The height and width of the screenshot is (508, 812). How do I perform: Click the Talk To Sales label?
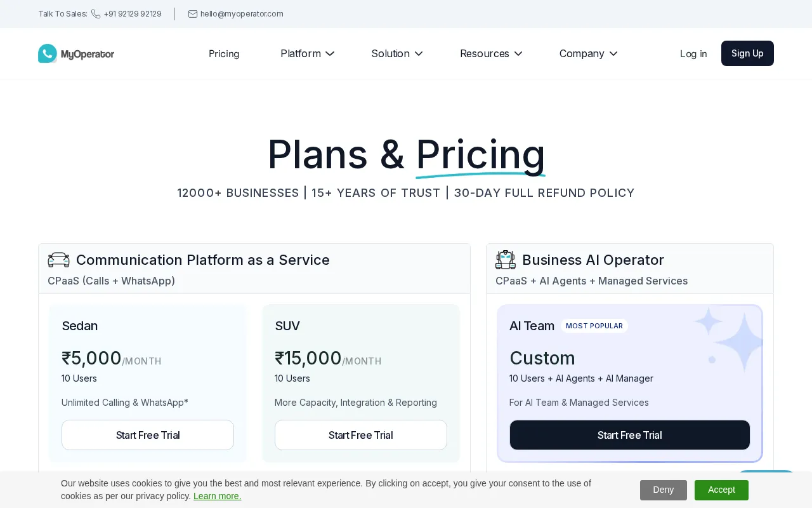click(x=63, y=14)
